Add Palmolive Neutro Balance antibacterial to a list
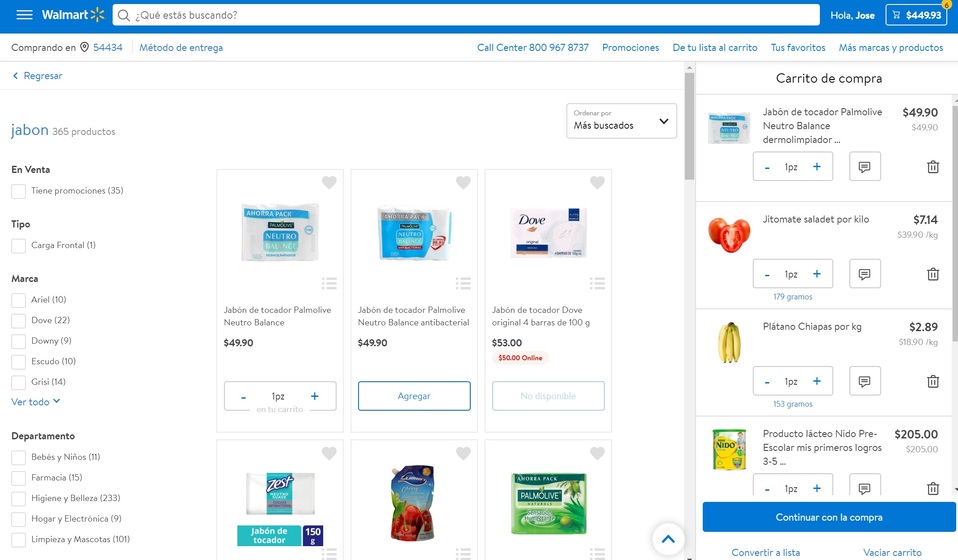Image resolution: width=958 pixels, height=560 pixels. (x=463, y=283)
